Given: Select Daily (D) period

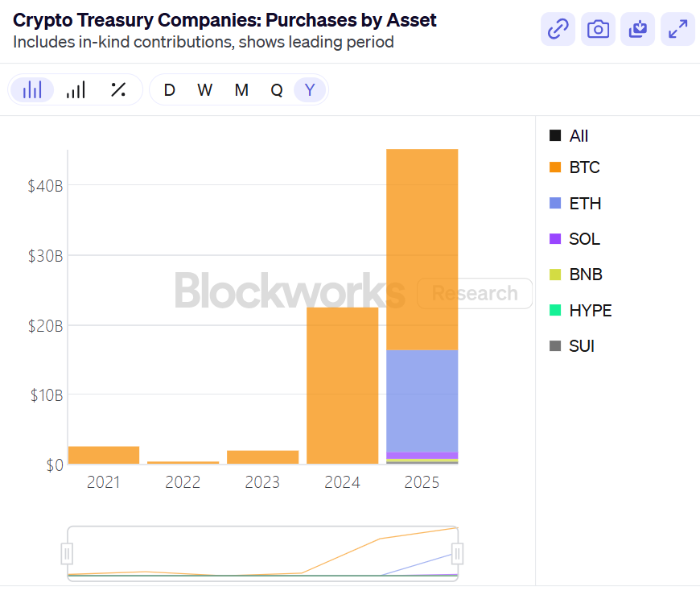Looking at the screenshot, I should click(x=169, y=90).
